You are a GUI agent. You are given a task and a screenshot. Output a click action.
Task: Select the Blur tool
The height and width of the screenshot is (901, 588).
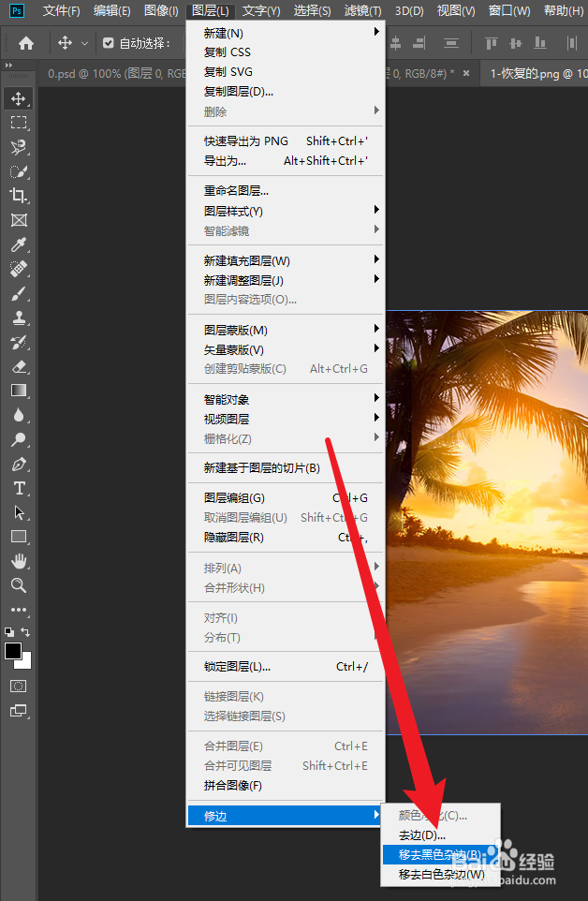point(19,416)
